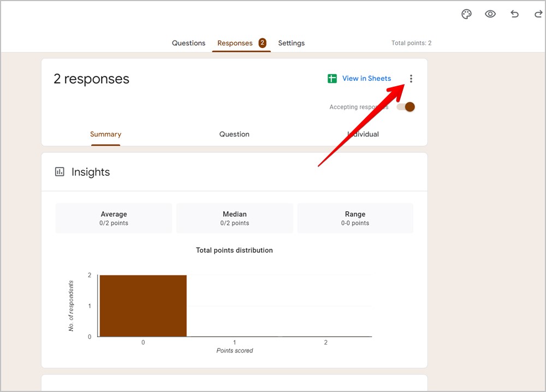This screenshot has height=392, width=546.
Task: Click the preview eye icon
Action: click(x=490, y=14)
